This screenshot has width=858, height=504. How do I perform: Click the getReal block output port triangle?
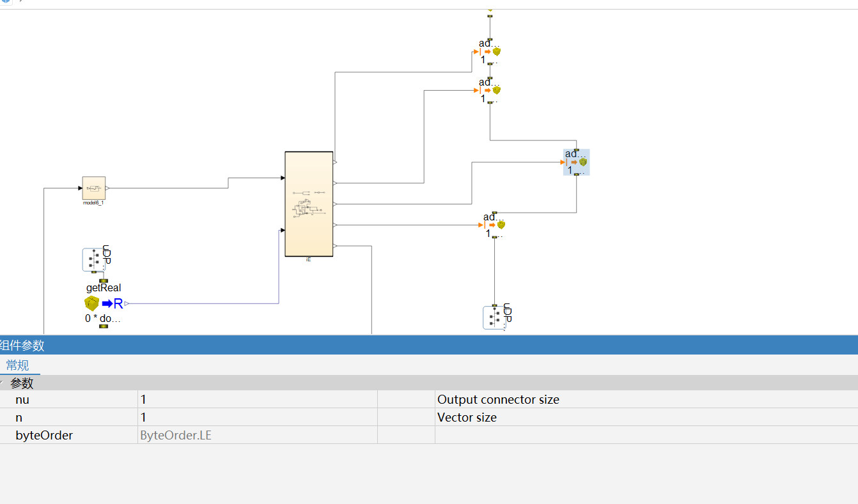point(127,303)
